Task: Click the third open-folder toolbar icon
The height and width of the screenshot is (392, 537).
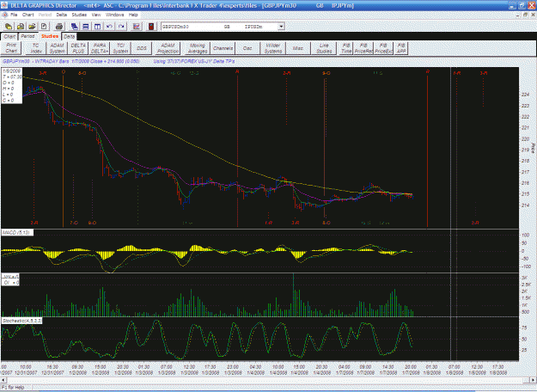Action: coord(32,27)
